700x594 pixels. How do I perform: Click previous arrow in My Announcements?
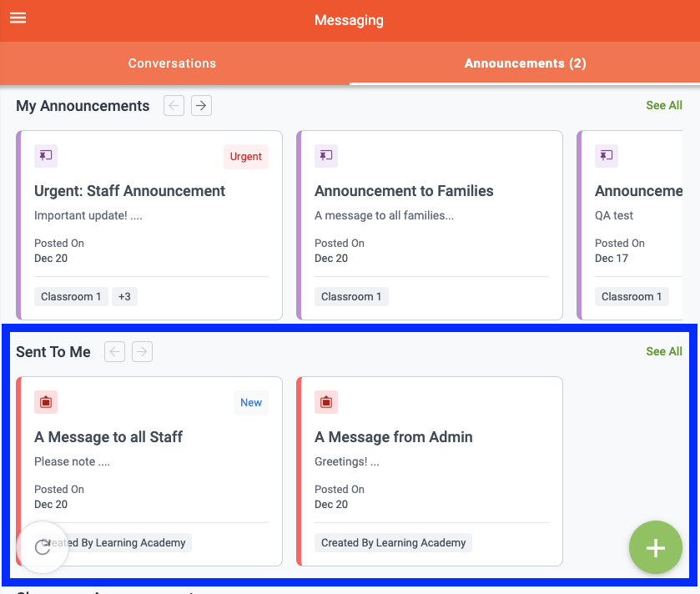tap(174, 105)
